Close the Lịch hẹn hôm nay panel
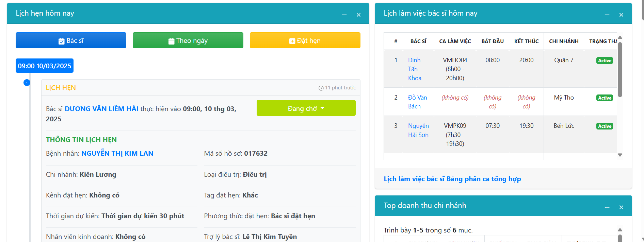The image size is (644, 242). (358, 15)
